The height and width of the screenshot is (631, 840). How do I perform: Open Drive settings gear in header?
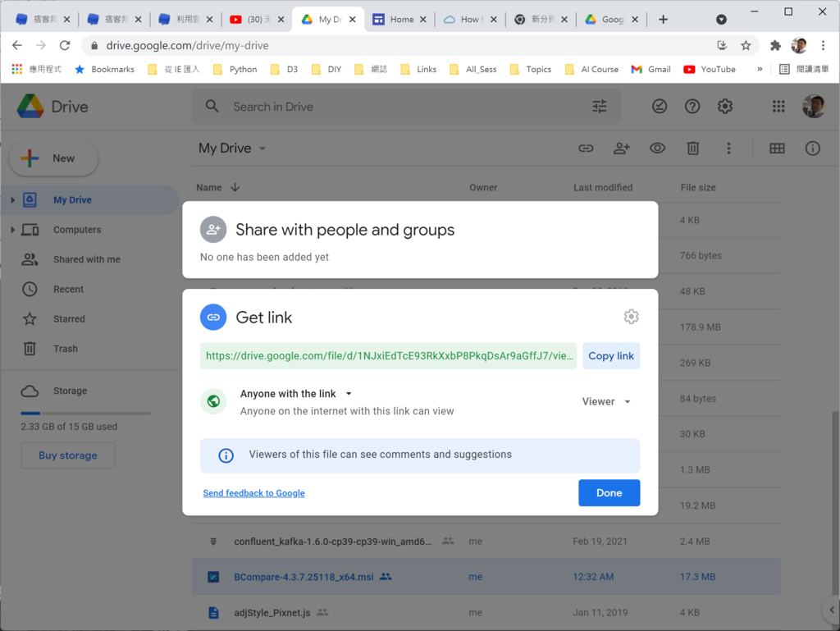725,106
